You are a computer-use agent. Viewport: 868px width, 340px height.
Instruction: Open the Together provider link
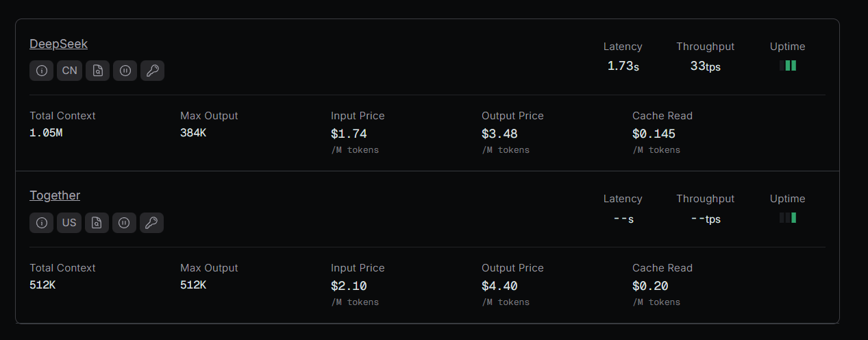click(55, 195)
